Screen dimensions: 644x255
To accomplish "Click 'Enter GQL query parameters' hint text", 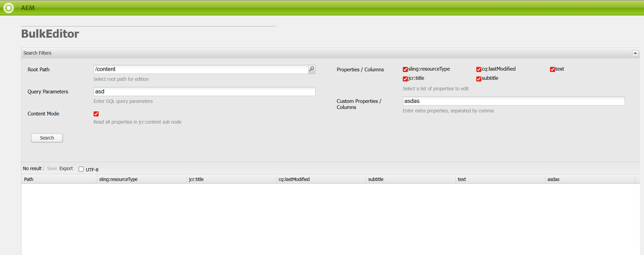I will (123, 101).
